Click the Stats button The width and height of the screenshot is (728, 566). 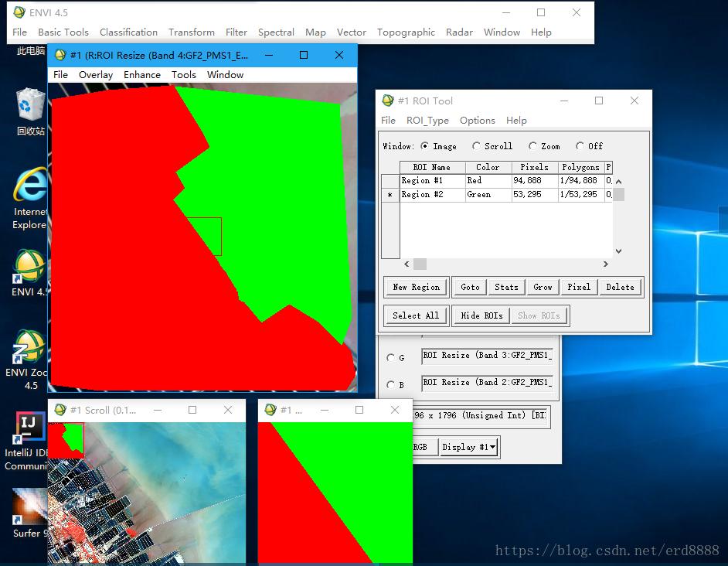point(506,287)
